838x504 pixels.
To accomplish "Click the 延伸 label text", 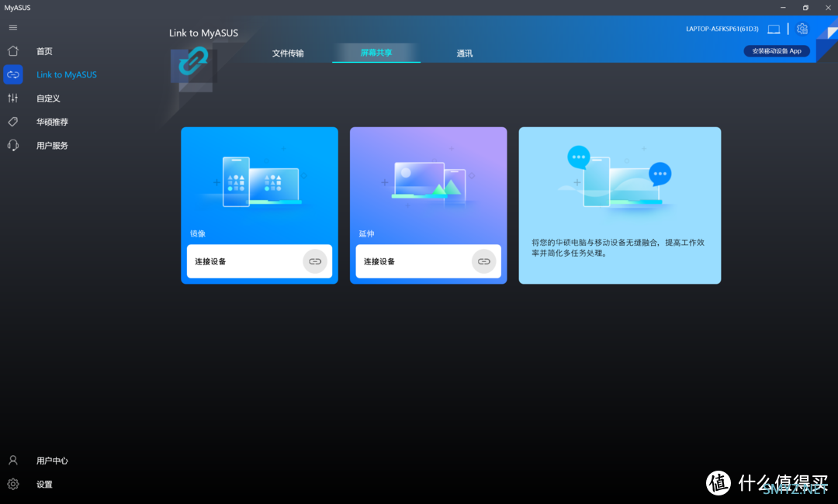I will pyautogui.click(x=366, y=233).
